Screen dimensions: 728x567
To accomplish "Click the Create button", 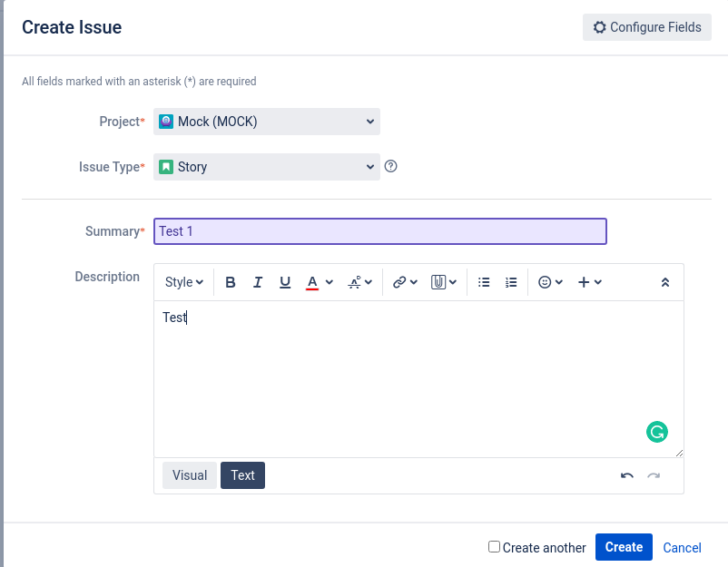I will pyautogui.click(x=624, y=547).
